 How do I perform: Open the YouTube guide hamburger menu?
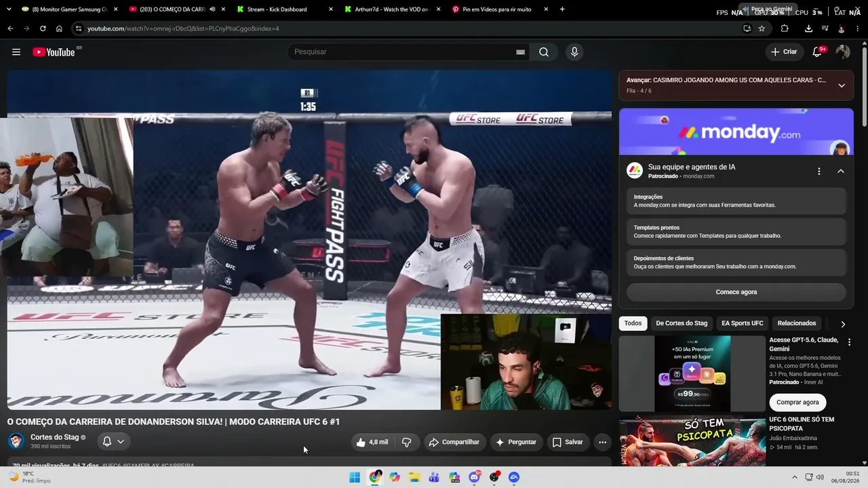[16, 52]
